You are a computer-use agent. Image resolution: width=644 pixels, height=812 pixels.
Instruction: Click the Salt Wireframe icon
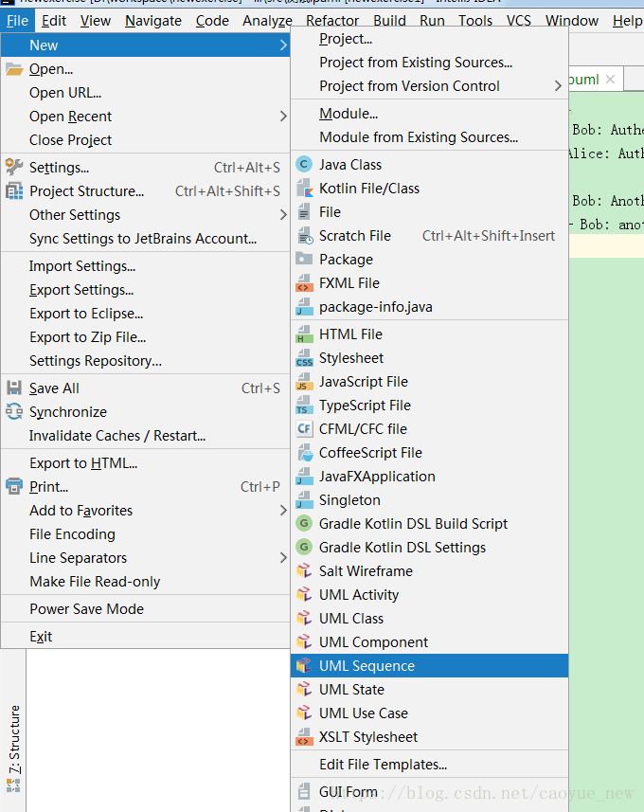pos(304,570)
